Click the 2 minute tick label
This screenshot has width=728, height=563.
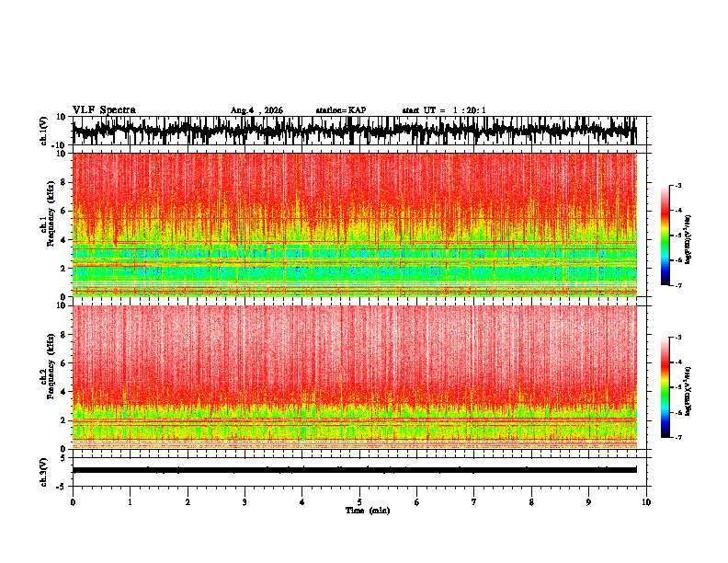[x=188, y=502]
